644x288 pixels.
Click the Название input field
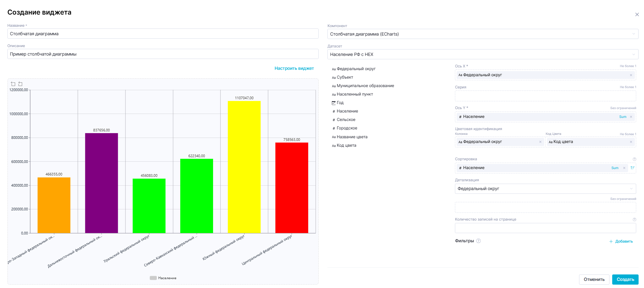tap(163, 34)
